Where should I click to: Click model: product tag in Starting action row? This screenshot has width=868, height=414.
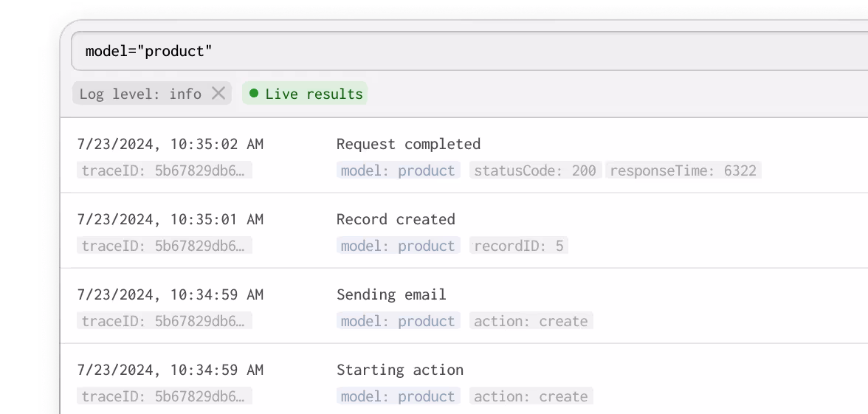coord(399,396)
